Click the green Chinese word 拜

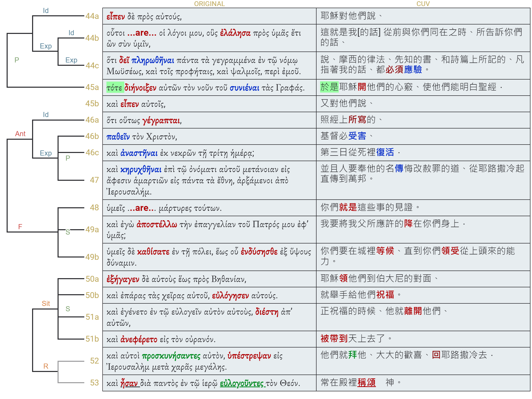tap(353, 355)
